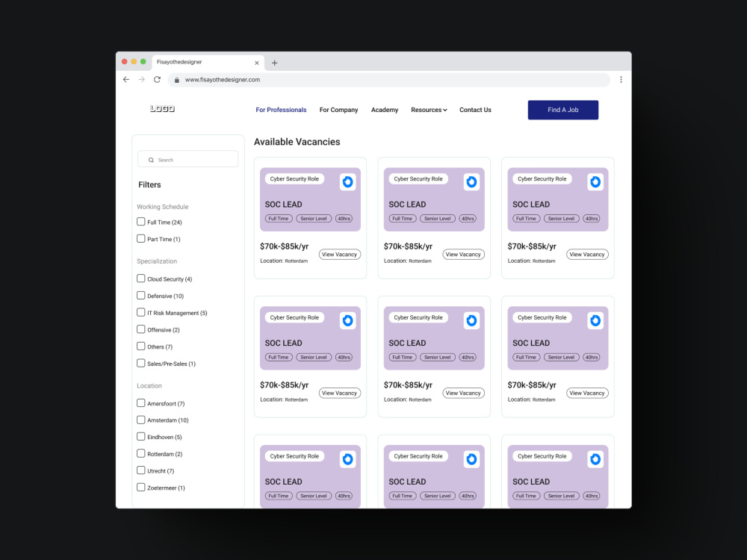Close the Fisayothedesigner tab
This screenshot has width=747, height=560.
click(257, 63)
